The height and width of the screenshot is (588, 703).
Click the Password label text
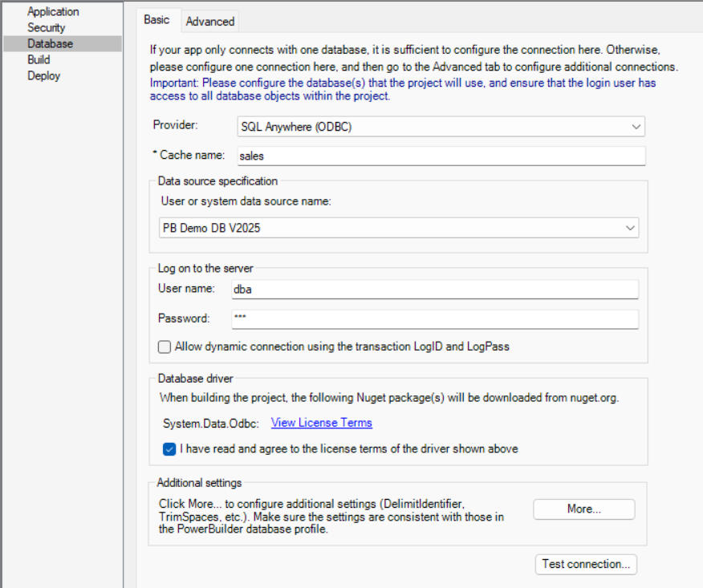184,318
